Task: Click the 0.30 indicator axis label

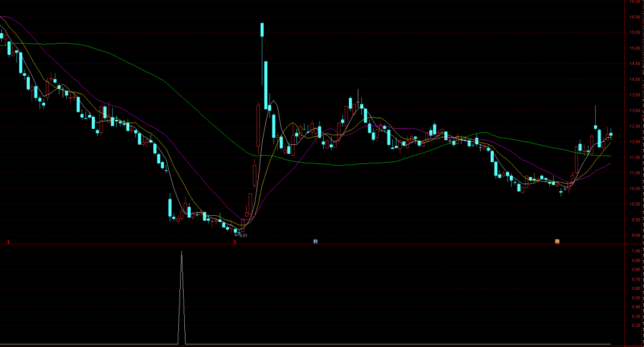Action: click(x=636, y=316)
